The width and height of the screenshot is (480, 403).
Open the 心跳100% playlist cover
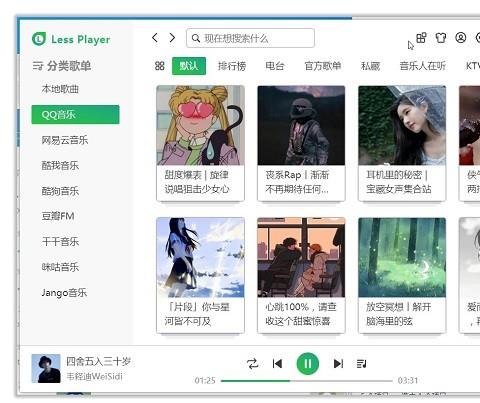[x=301, y=257]
